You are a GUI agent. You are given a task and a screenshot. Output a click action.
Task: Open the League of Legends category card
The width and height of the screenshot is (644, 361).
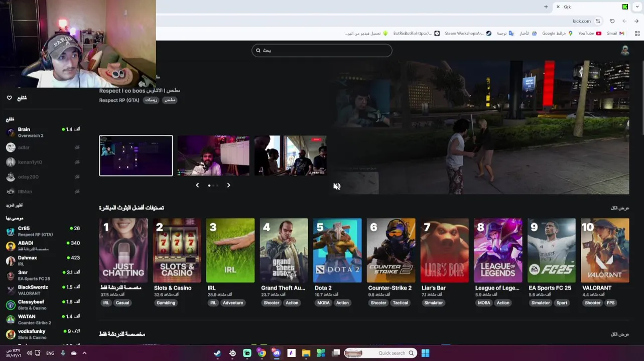pyautogui.click(x=498, y=250)
